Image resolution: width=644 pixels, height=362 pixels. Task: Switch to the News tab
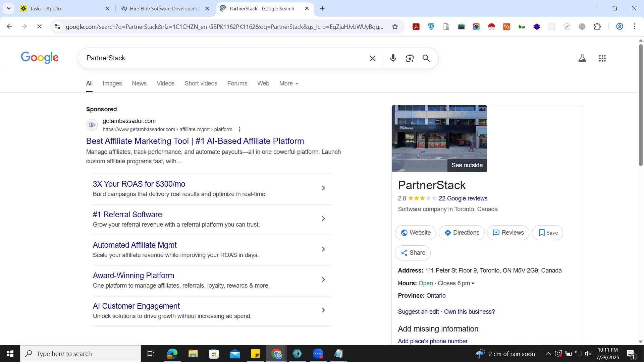click(139, 83)
